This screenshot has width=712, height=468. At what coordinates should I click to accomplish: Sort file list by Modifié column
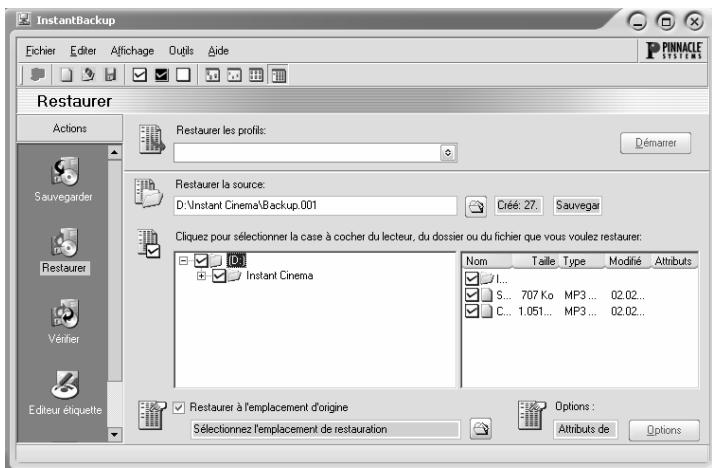tap(628, 261)
